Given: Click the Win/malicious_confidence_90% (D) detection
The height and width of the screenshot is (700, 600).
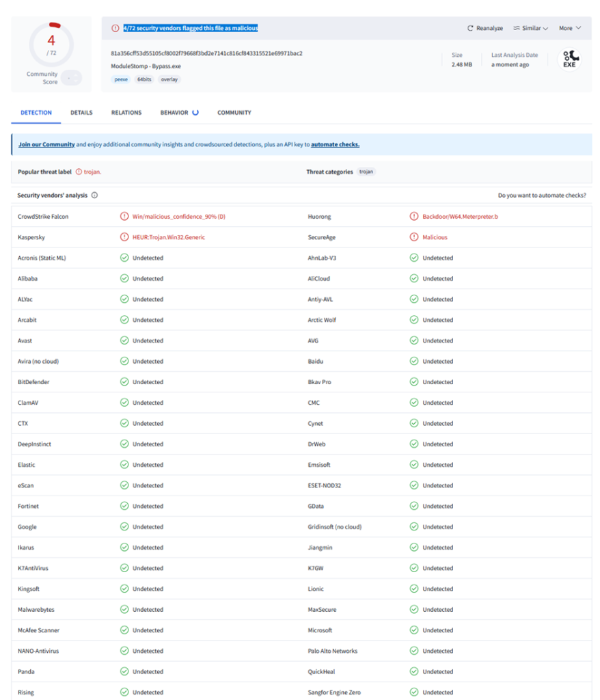Looking at the screenshot, I should coord(179,217).
